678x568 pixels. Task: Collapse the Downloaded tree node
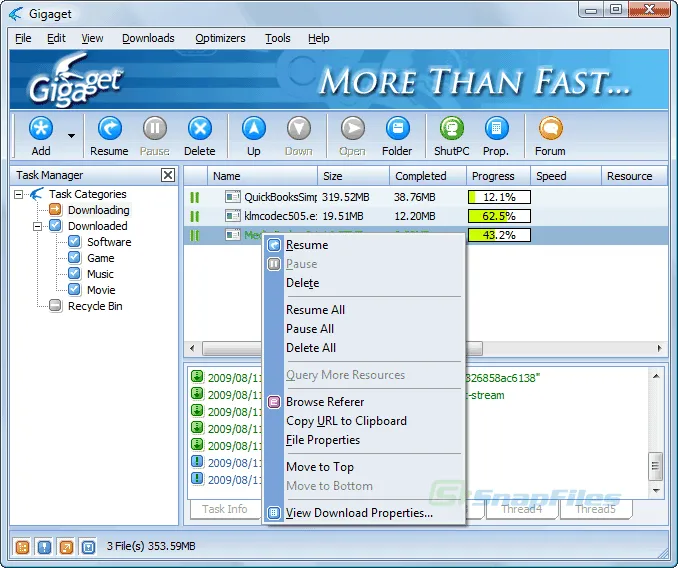(38, 226)
